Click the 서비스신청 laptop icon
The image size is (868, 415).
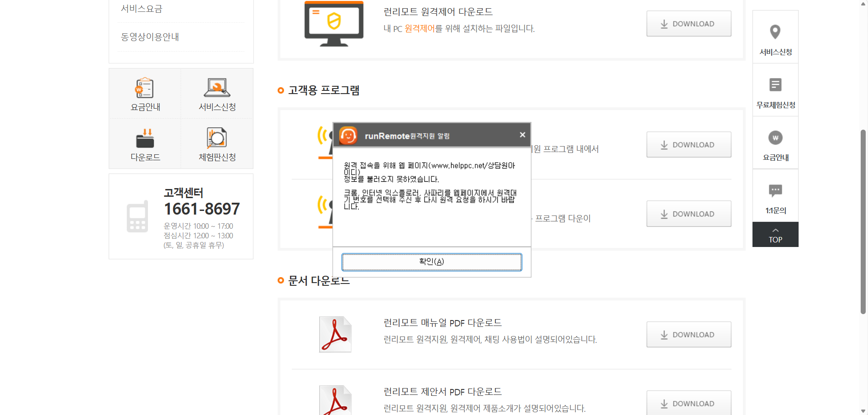(217, 88)
